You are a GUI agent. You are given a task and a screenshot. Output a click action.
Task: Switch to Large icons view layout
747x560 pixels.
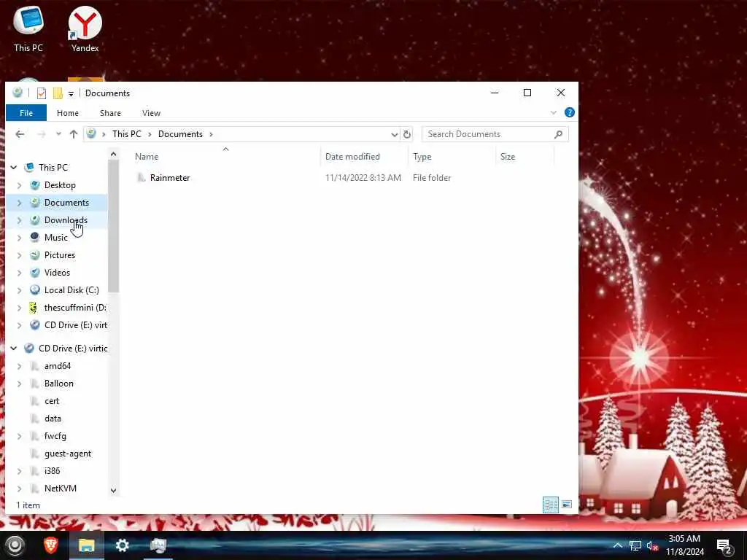tap(566, 505)
